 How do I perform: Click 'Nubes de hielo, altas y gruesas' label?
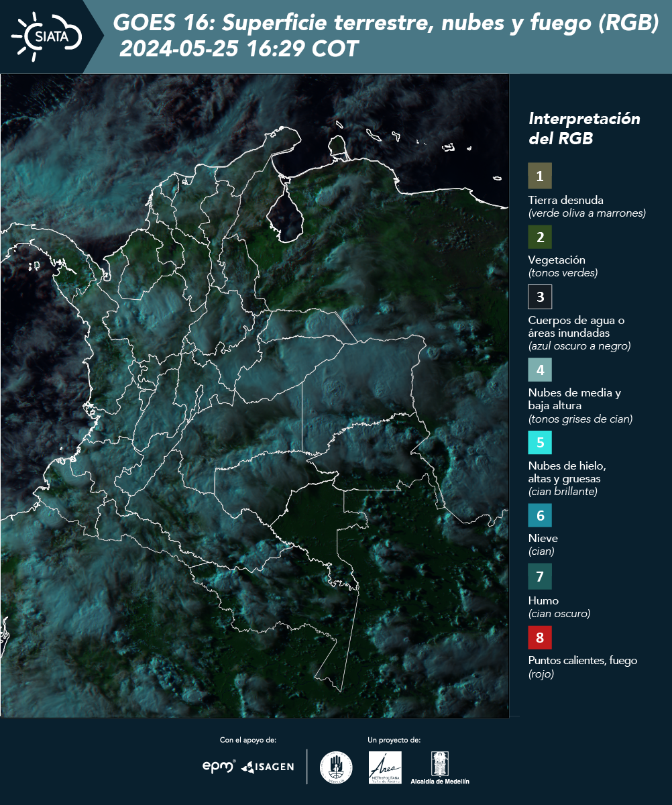click(x=567, y=472)
